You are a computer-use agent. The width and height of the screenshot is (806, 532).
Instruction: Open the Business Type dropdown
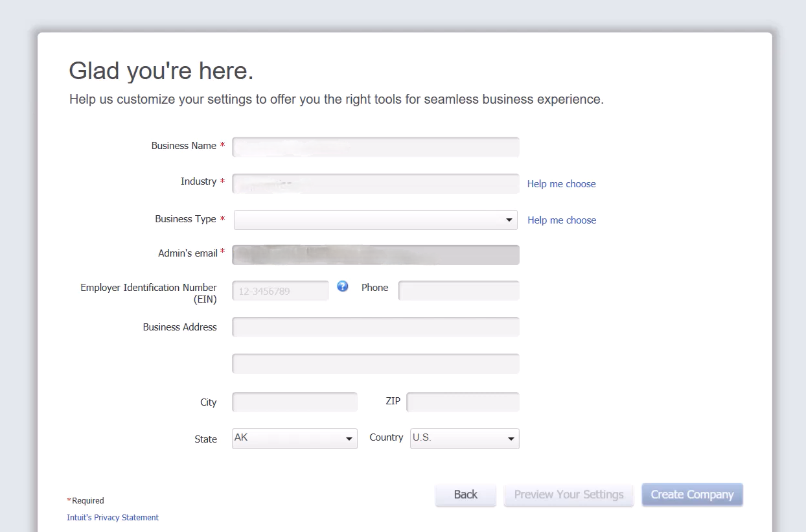tap(376, 220)
